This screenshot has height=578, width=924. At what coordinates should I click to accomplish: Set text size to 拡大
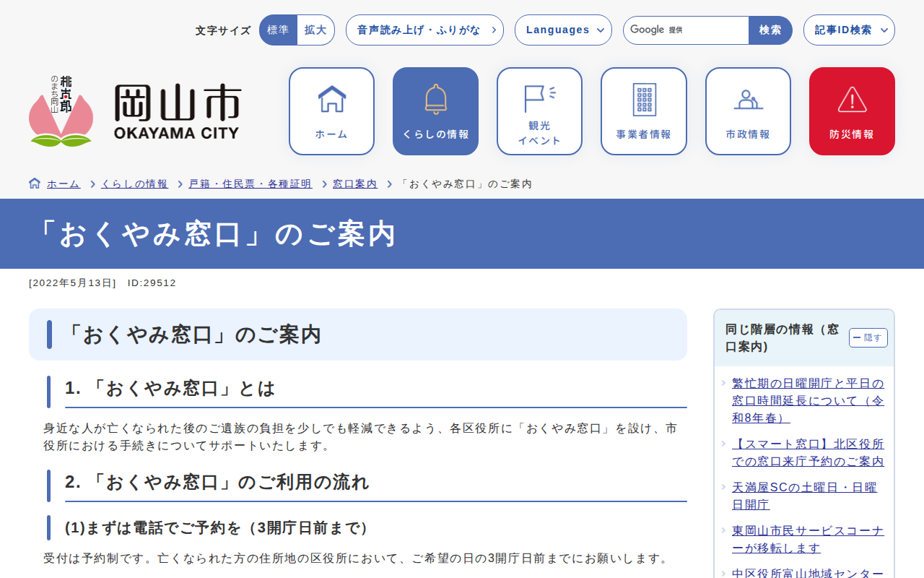pos(315,30)
